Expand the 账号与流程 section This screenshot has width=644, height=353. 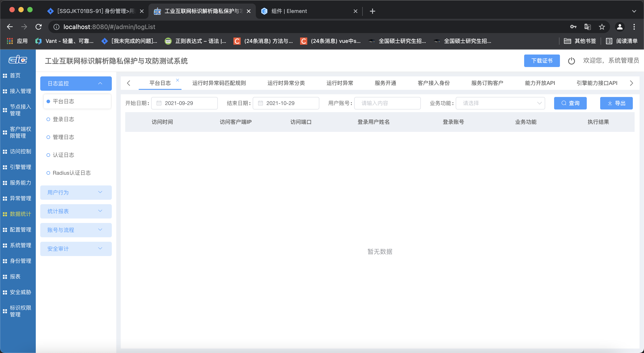tap(76, 230)
